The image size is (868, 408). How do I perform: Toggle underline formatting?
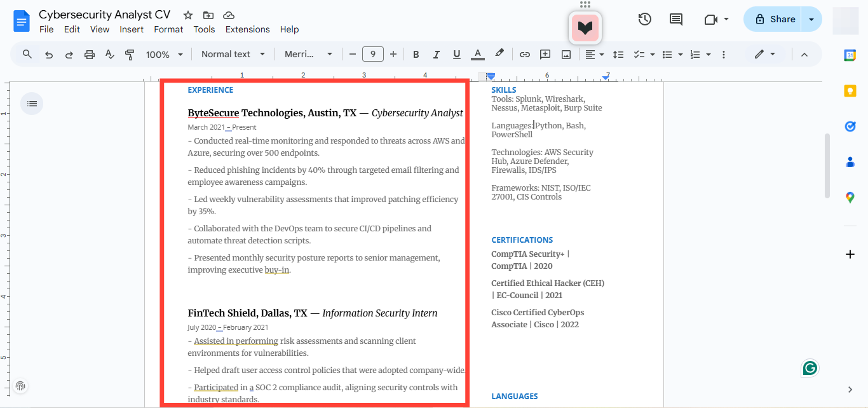pyautogui.click(x=456, y=55)
